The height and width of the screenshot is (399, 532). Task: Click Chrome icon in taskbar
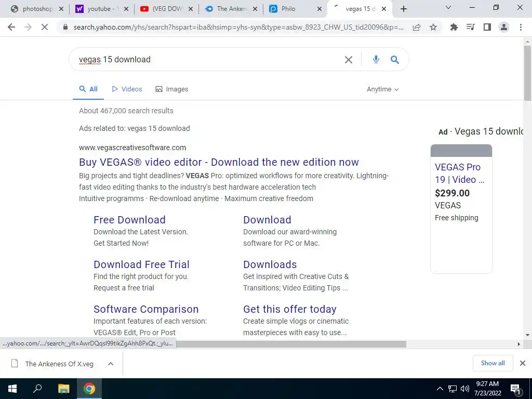click(89, 389)
